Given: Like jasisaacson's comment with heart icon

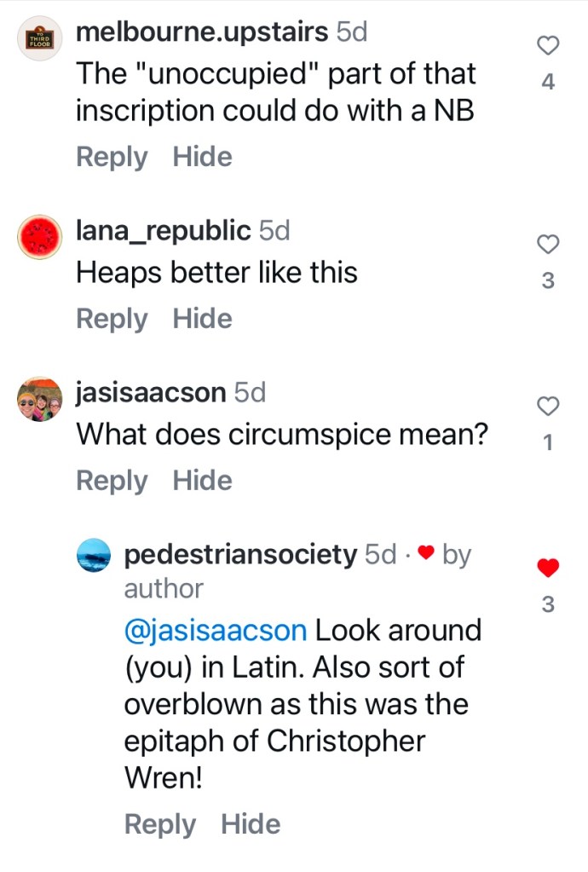Looking at the screenshot, I should (x=549, y=407).
